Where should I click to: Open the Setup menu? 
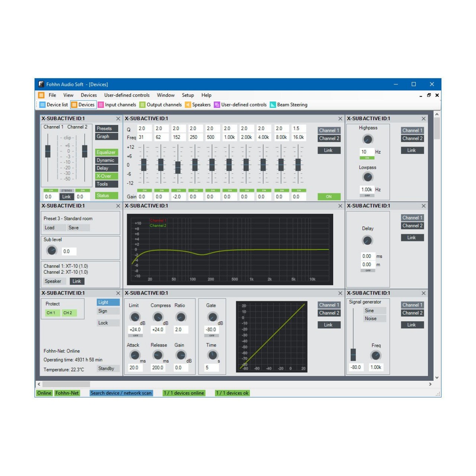[188, 95]
